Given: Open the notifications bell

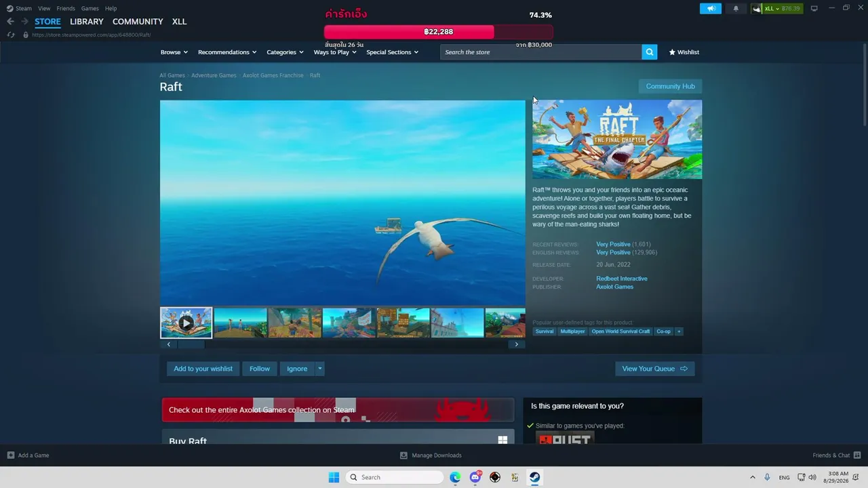Looking at the screenshot, I should click(x=736, y=9).
